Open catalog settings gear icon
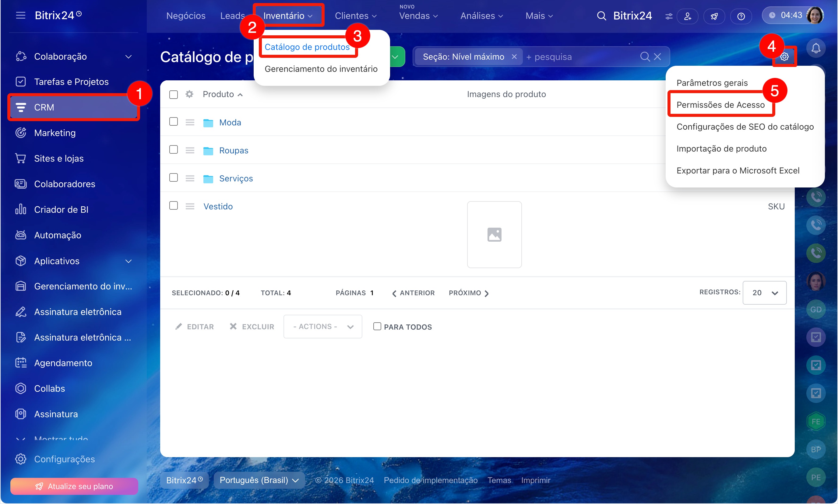The width and height of the screenshot is (838, 504). (784, 57)
